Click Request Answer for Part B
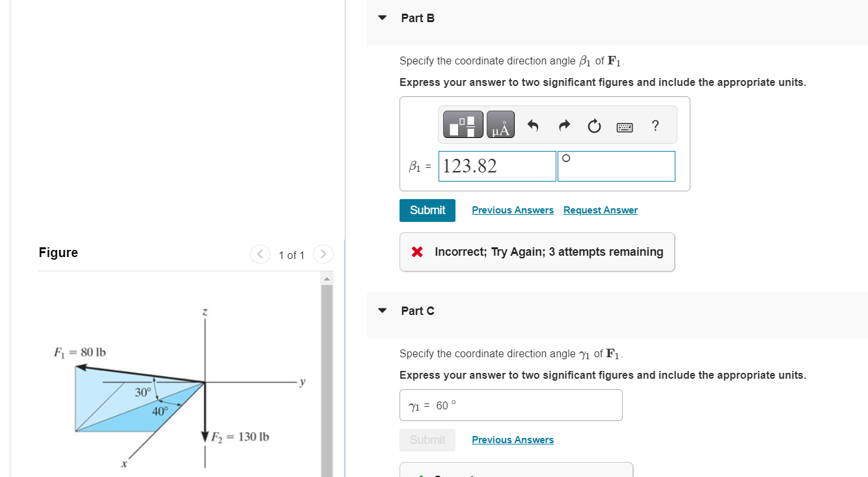This screenshot has width=868, height=477. click(600, 210)
